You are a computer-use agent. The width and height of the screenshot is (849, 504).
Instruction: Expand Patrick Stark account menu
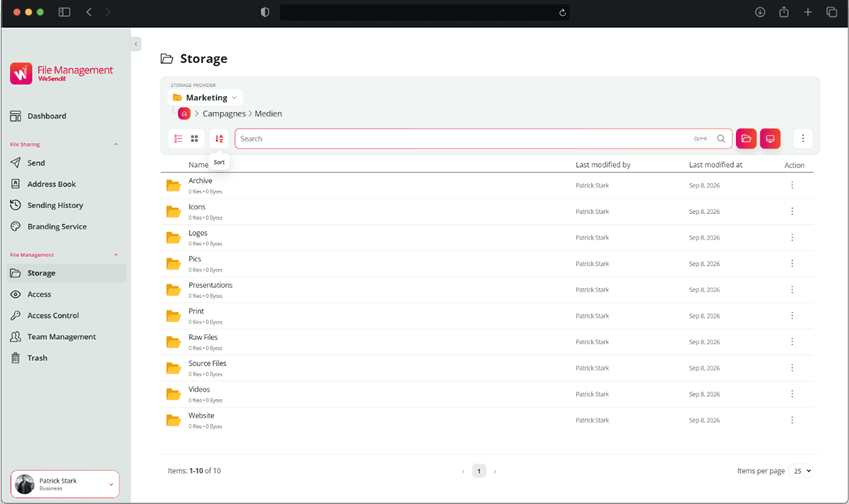pyautogui.click(x=65, y=484)
